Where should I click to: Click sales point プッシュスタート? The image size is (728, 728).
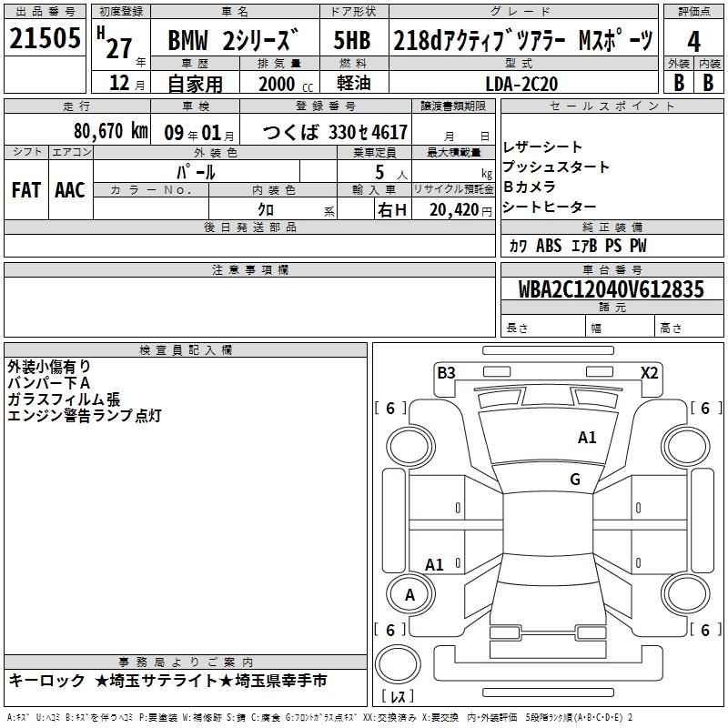click(556, 167)
